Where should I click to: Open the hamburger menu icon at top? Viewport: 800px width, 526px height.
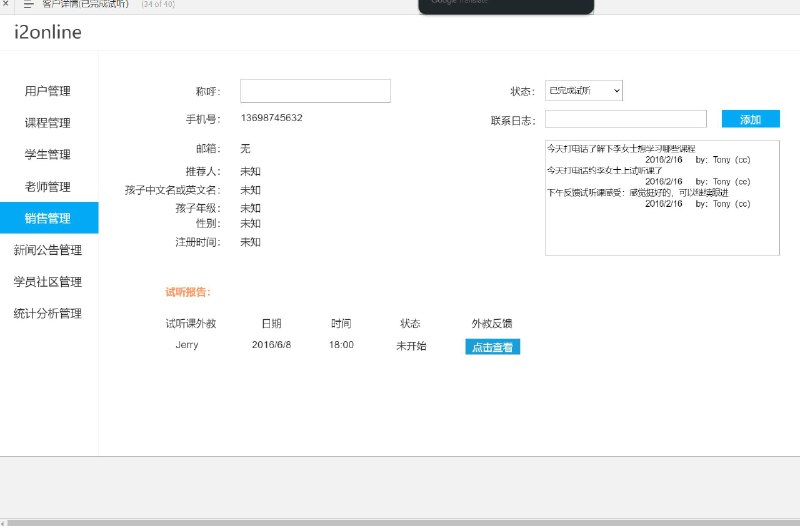[x=29, y=4]
